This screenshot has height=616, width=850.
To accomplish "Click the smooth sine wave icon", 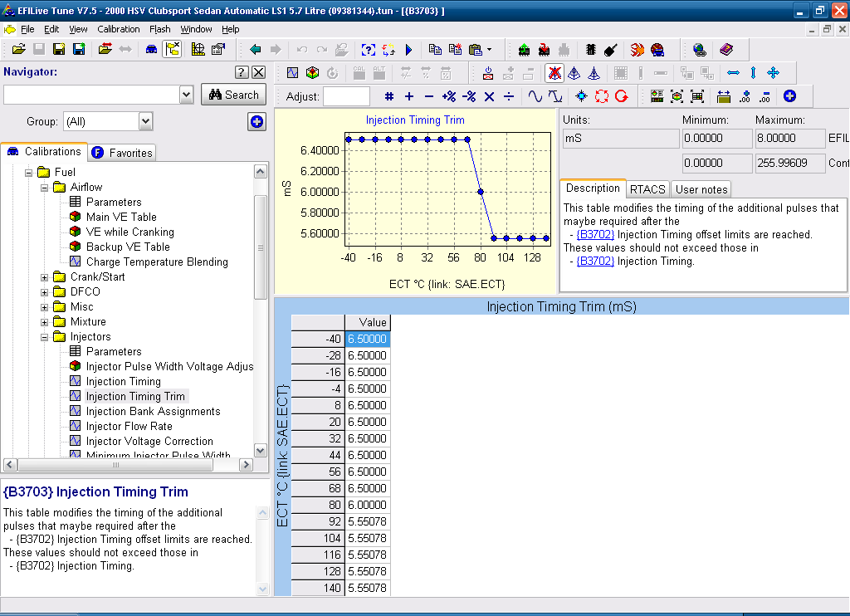I will (x=535, y=96).
